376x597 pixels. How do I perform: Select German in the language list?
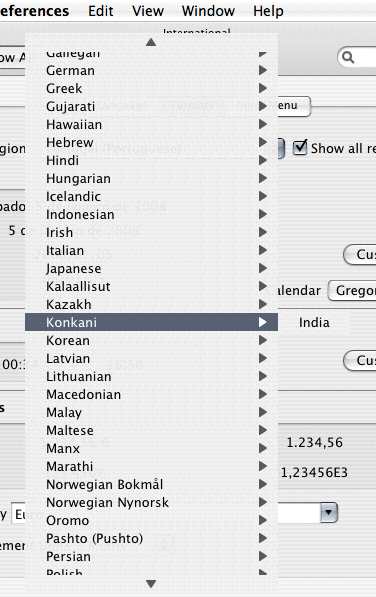[x=151, y=70]
